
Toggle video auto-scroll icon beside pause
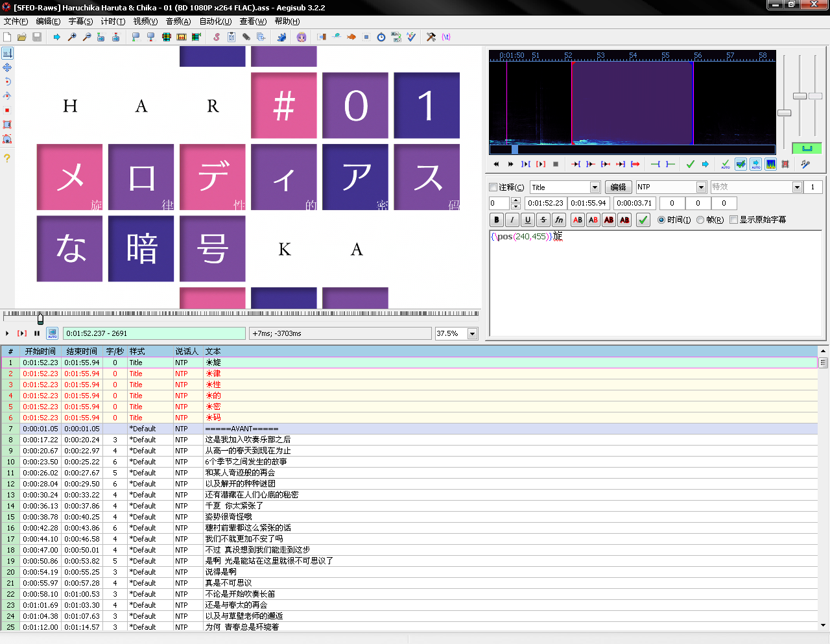pos(53,333)
